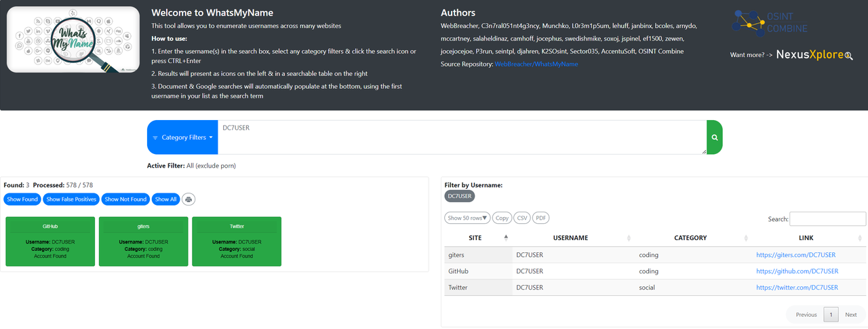
Task: Toggle the DC7USER username filter pill
Action: (x=459, y=196)
